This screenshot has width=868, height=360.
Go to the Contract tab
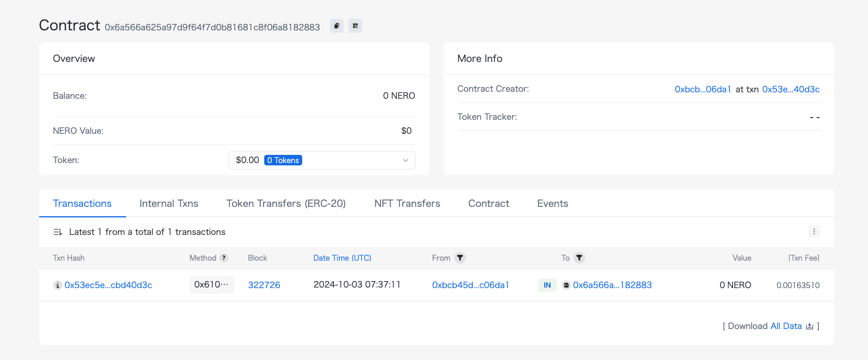[489, 203]
